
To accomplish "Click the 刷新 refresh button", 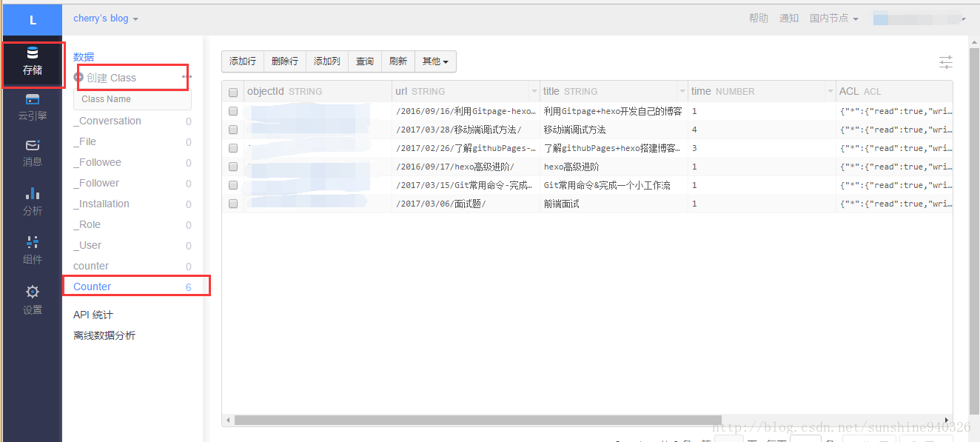I will pyautogui.click(x=398, y=61).
